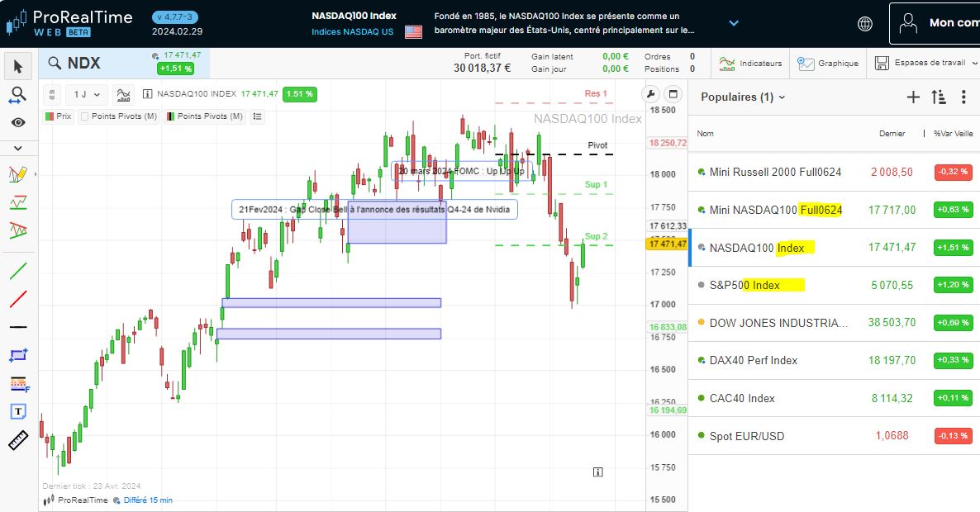
Task: Follow the Différé 15 min link
Action: pyautogui.click(x=148, y=500)
